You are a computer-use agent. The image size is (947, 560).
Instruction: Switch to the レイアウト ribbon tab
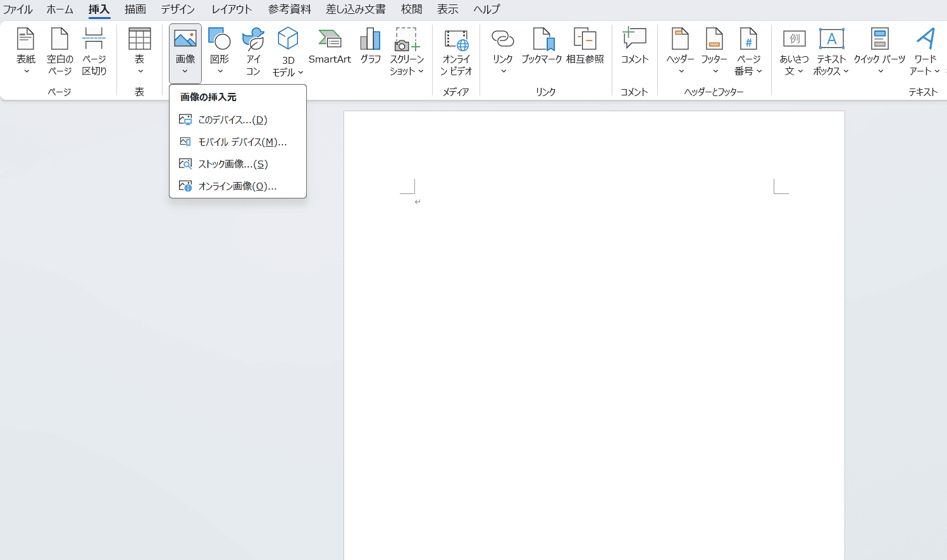pyautogui.click(x=232, y=9)
